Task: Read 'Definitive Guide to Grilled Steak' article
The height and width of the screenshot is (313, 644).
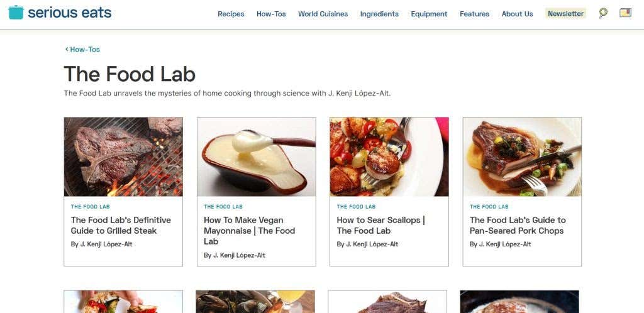Action: click(121, 226)
